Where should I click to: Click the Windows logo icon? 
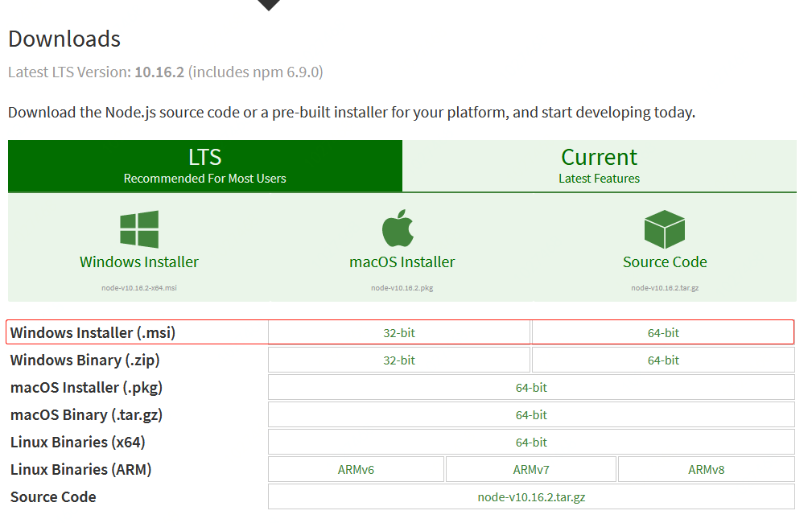point(138,229)
